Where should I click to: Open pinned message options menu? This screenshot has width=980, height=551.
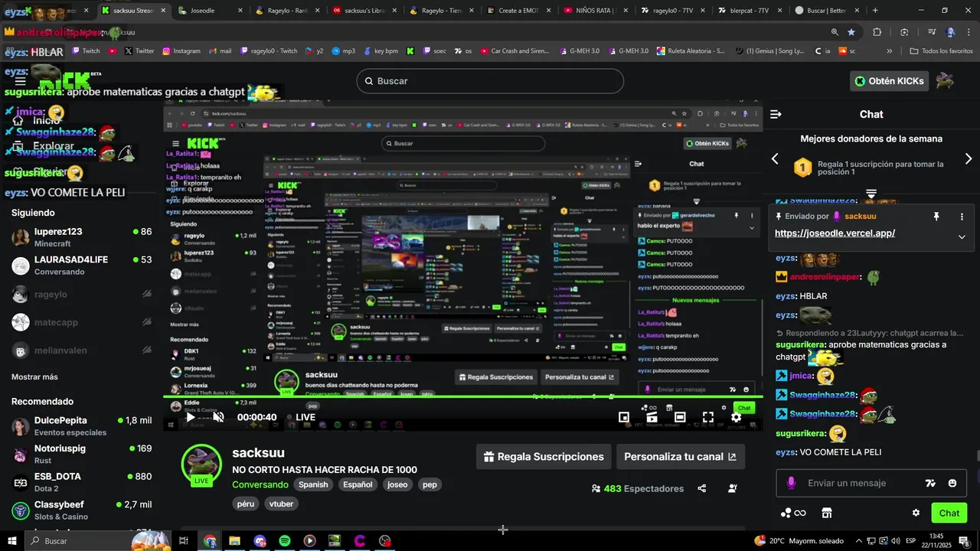pyautogui.click(x=962, y=217)
